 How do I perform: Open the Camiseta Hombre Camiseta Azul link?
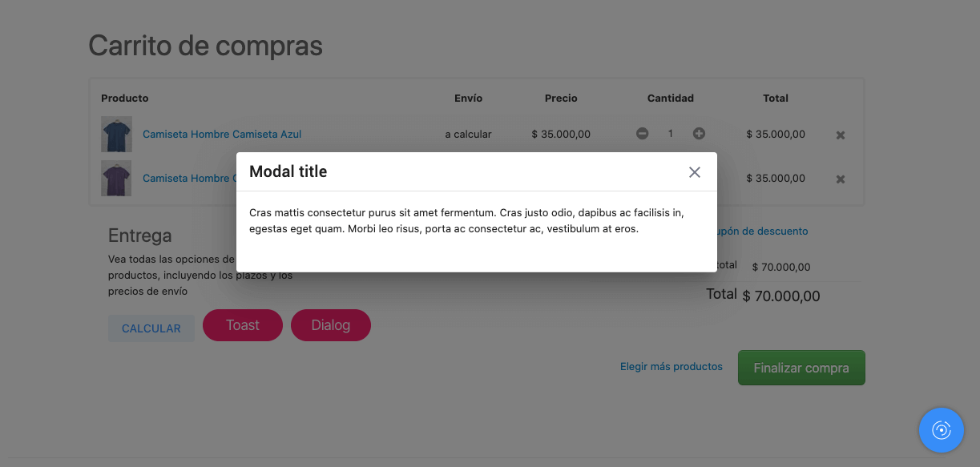pos(222,135)
